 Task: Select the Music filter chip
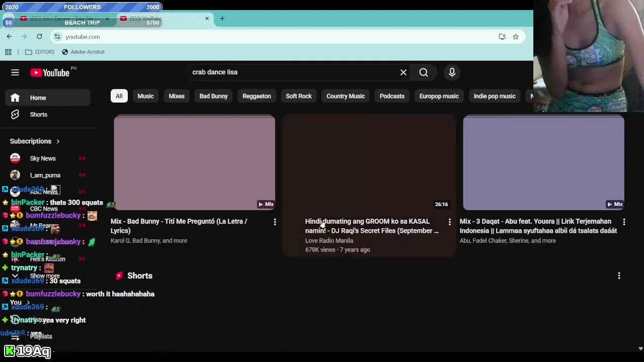(145, 96)
